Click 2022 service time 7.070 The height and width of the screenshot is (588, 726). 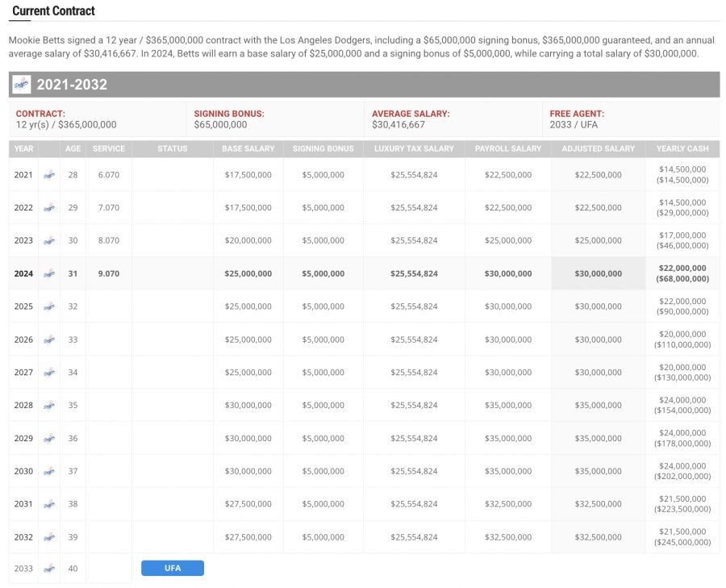[x=109, y=208]
